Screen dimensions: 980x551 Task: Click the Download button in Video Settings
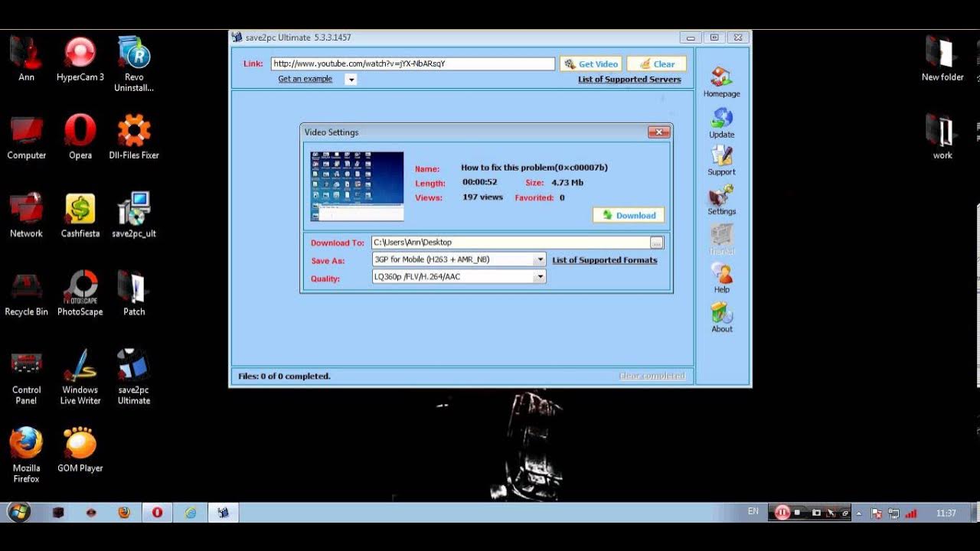[629, 215]
